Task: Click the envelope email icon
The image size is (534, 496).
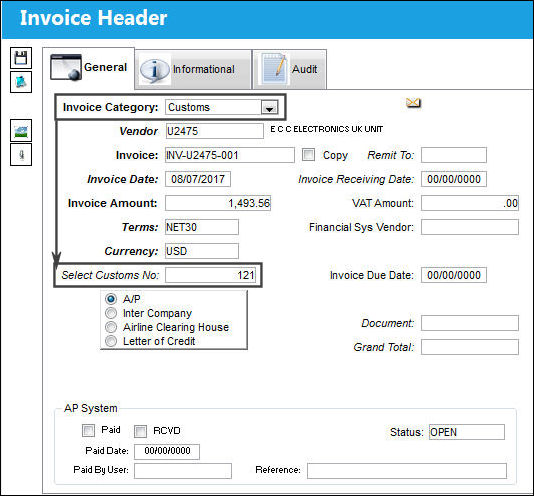Action: click(413, 102)
